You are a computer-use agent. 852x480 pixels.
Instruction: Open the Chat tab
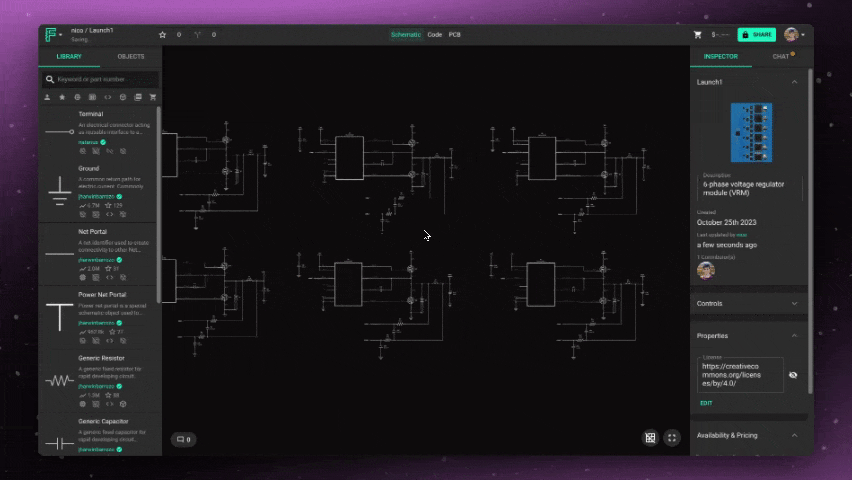coord(780,57)
